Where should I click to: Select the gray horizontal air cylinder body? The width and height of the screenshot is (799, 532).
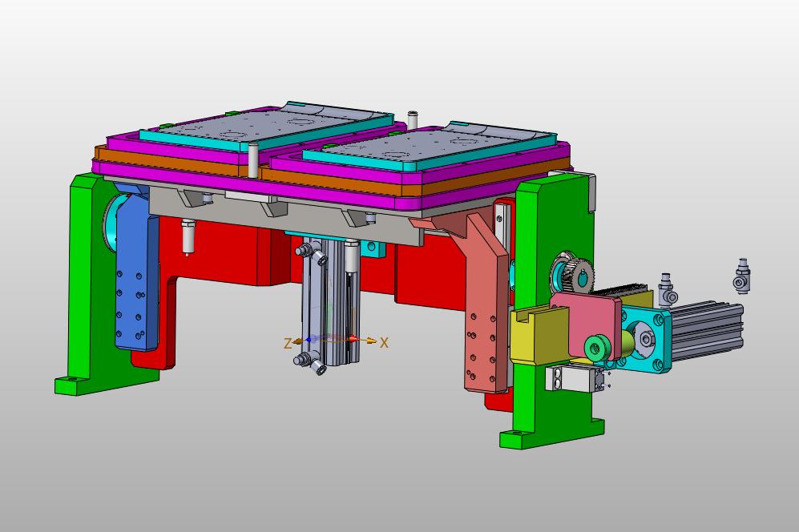point(708,331)
